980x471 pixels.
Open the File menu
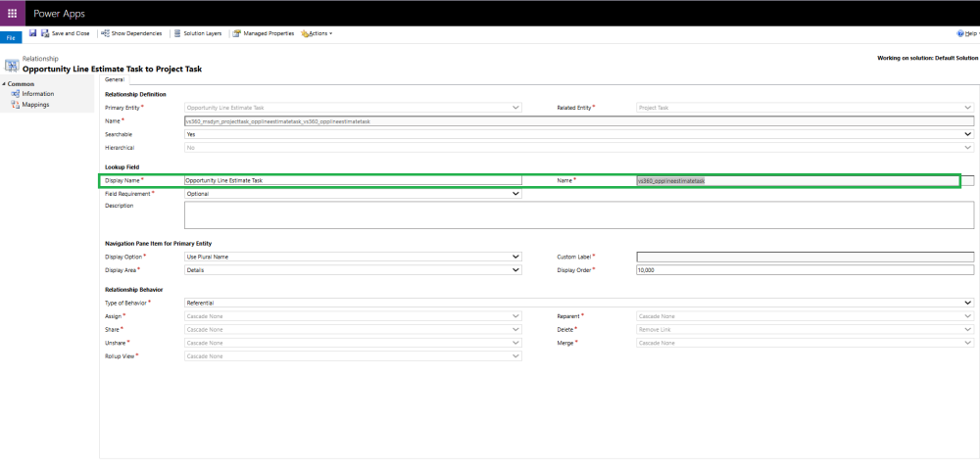pos(10,38)
